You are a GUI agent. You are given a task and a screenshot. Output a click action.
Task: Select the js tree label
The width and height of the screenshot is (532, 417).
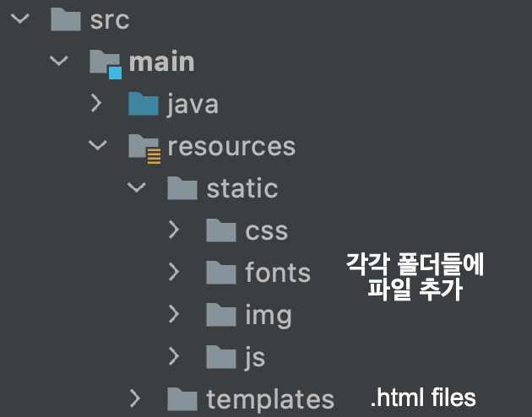pyautogui.click(x=255, y=358)
